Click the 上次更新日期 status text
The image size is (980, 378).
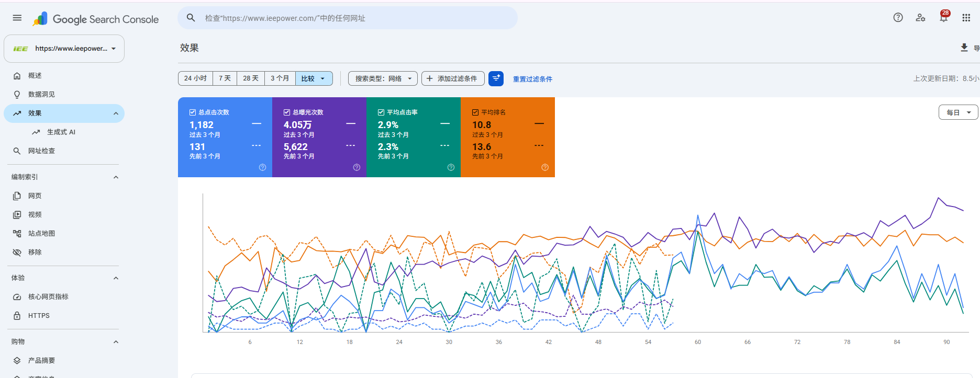pyautogui.click(x=946, y=78)
